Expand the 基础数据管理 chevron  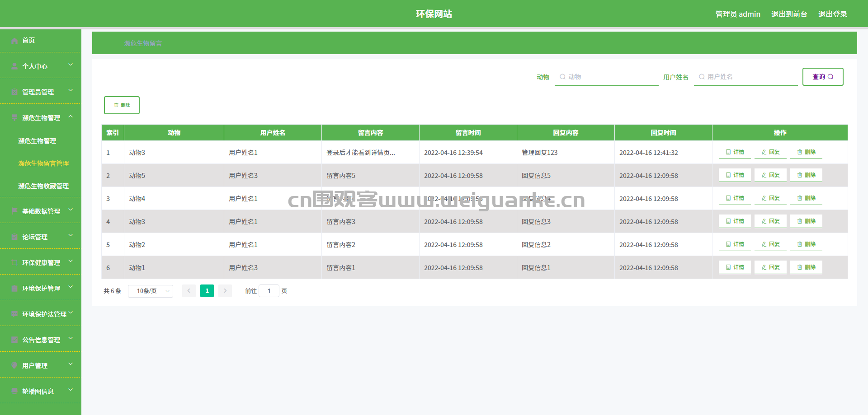(71, 210)
